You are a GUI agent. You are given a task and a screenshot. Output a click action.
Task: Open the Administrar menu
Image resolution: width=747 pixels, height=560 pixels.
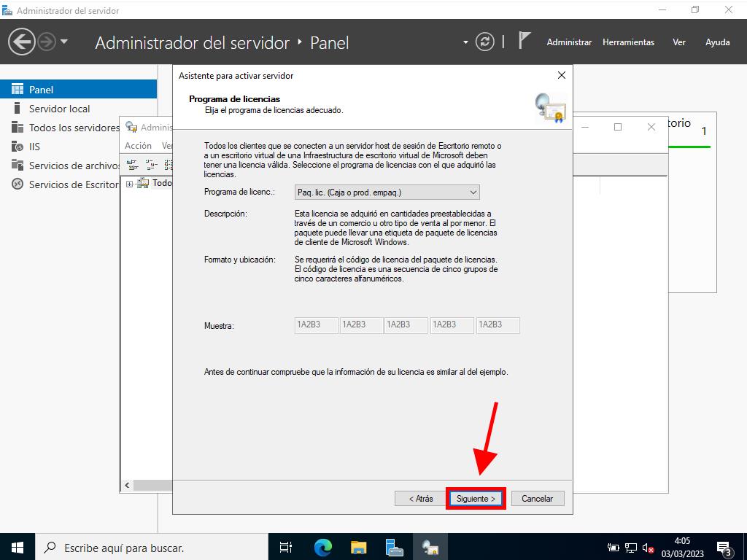coord(569,42)
